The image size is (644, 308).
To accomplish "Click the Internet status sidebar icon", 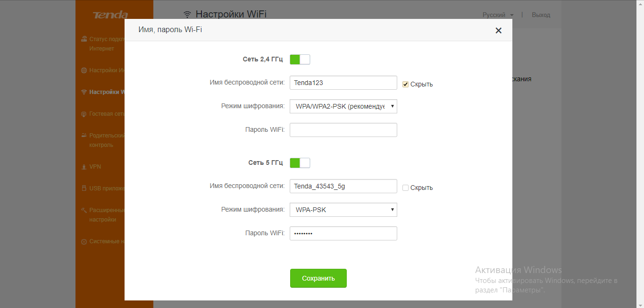I will 84,39.
